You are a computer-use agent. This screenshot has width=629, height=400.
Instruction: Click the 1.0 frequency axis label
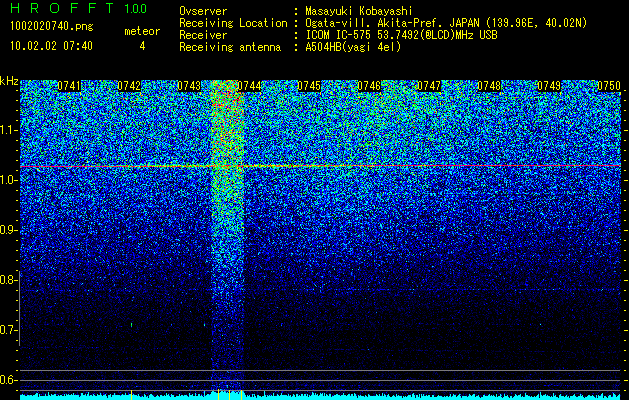coord(8,180)
